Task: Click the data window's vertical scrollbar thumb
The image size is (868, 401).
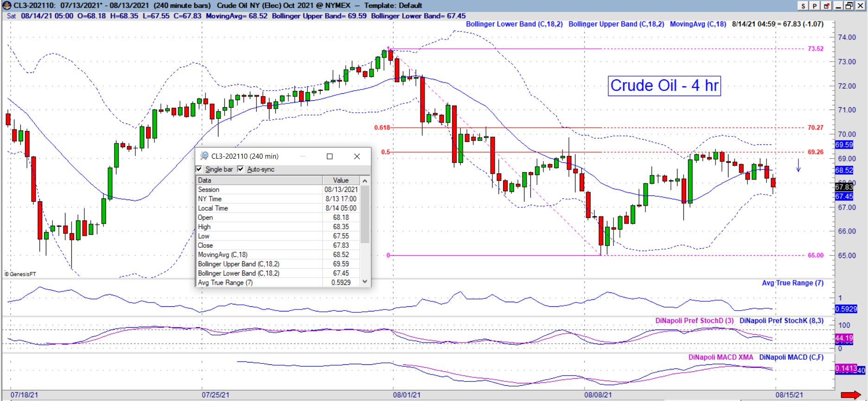Action: click(x=365, y=214)
